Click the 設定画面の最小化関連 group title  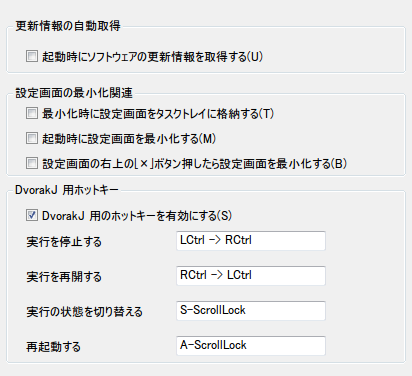pos(74,93)
